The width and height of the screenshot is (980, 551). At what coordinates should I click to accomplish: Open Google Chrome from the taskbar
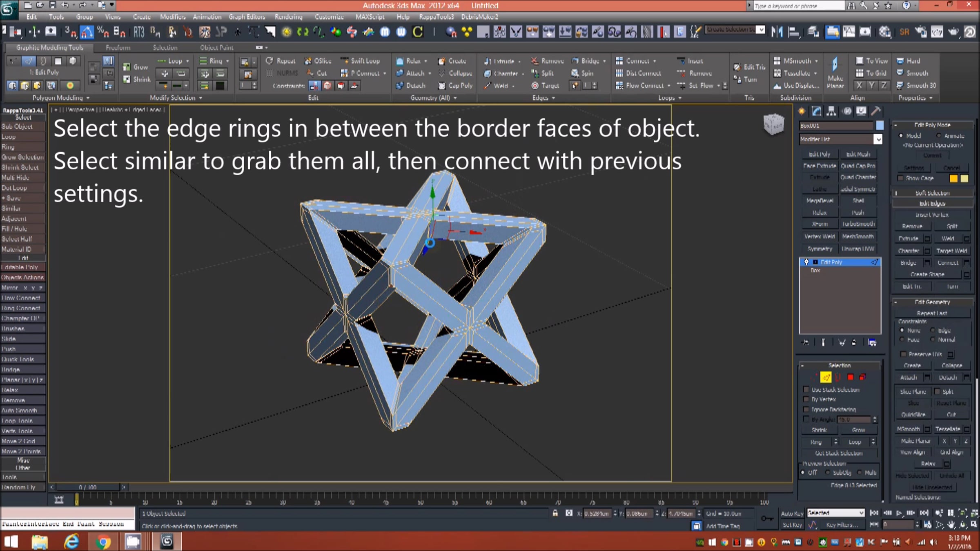tap(103, 542)
